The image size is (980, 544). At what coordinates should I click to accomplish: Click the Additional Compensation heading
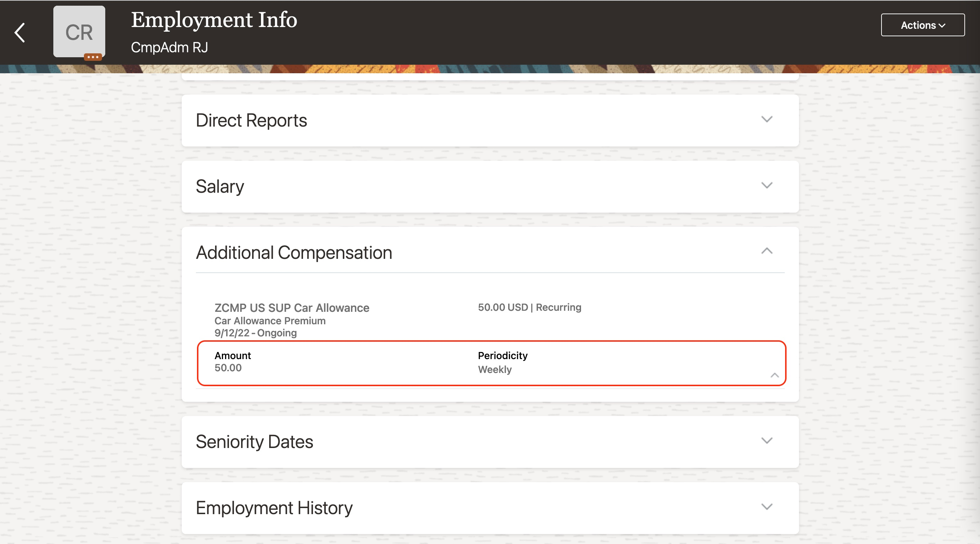click(294, 253)
